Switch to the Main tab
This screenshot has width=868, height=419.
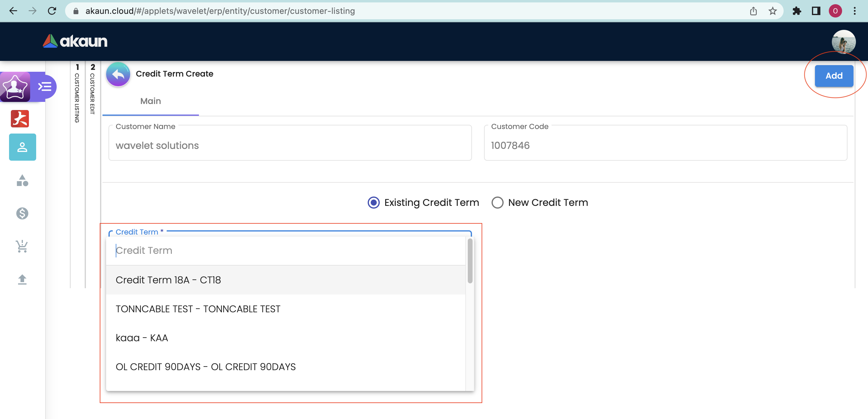click(150, 101)
